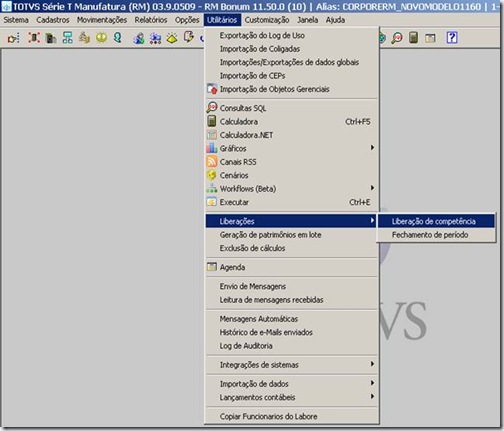Click the Consultas SQL menu icon

[x=212, y=108]
